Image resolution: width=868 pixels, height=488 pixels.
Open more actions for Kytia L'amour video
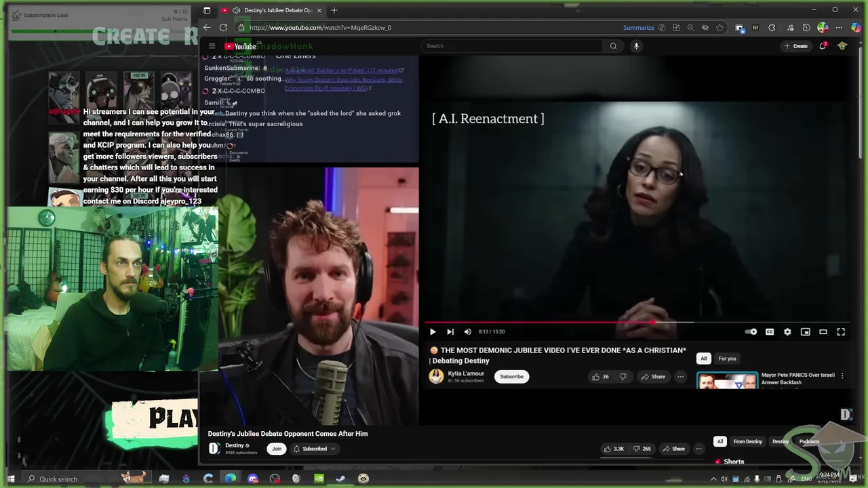(680, 377)
